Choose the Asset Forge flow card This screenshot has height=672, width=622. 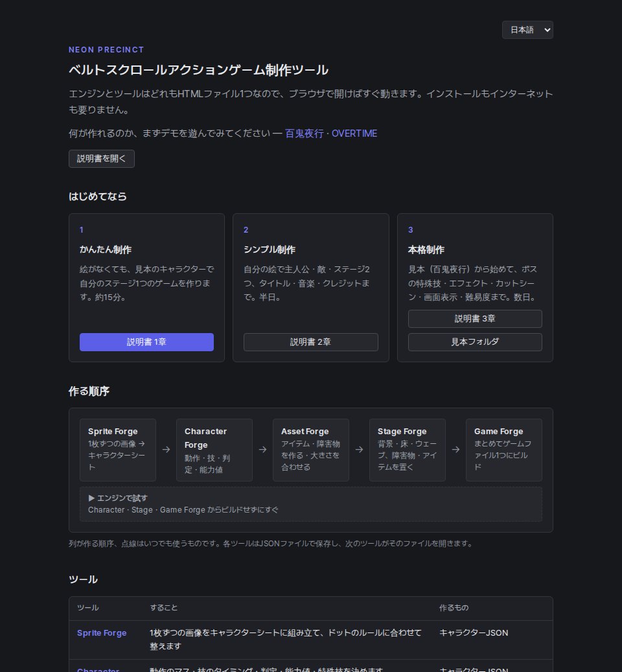tap(311, 450)
